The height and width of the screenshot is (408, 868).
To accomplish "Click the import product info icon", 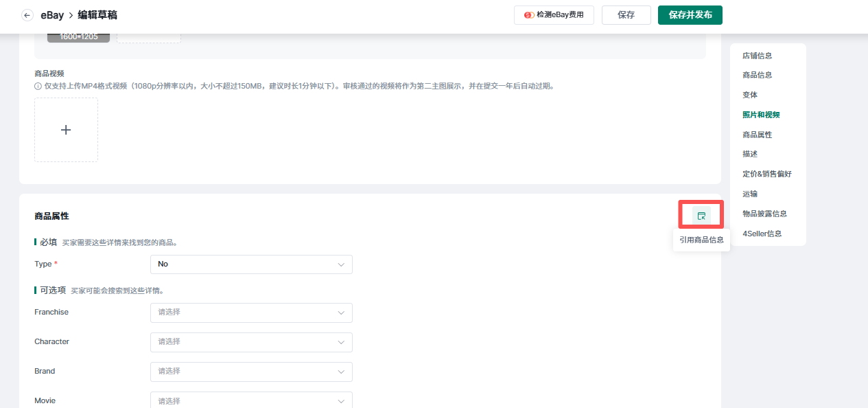I will (x=701, y=216).
